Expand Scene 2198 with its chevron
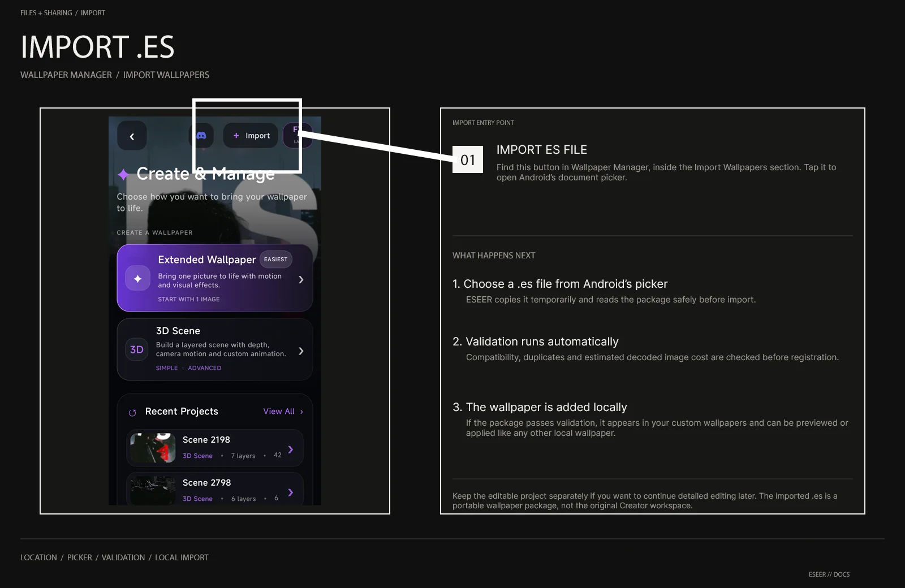Screen dimensions: 905x588 pos(291,449)
